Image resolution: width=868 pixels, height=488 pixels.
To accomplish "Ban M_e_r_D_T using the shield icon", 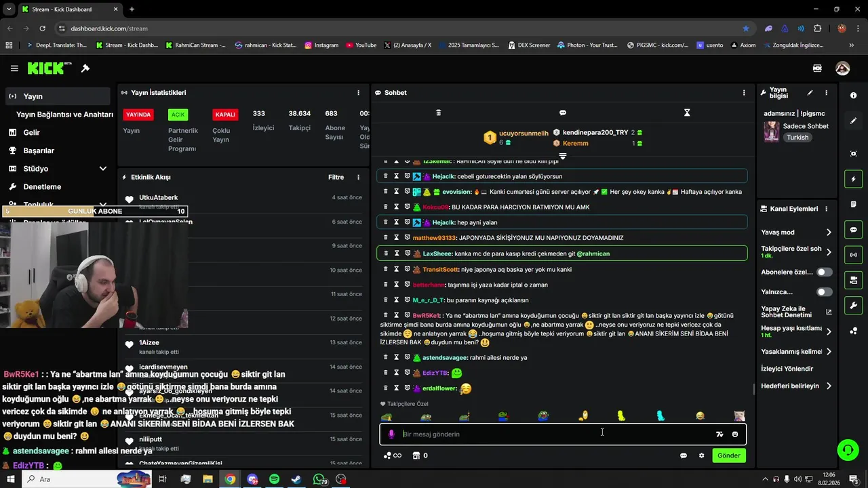I will pyautogui.click(x=407, y=300).
